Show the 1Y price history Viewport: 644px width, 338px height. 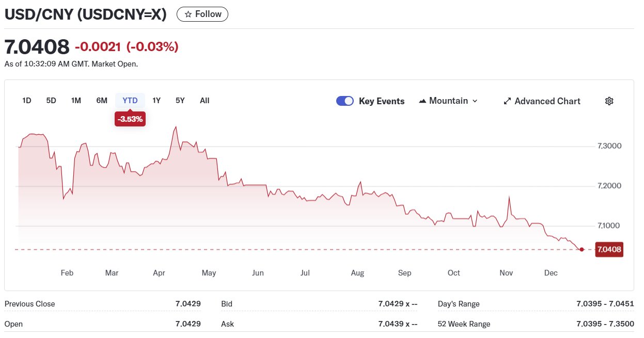[x=156, y=101]
